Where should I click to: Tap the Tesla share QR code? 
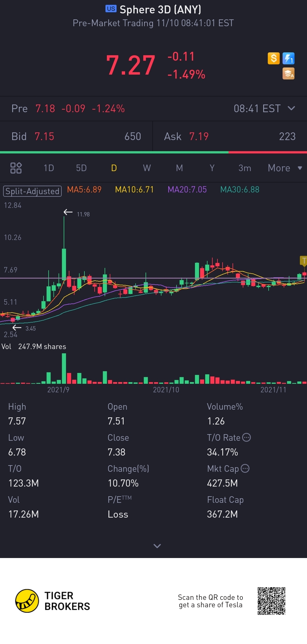coord(271,601)
